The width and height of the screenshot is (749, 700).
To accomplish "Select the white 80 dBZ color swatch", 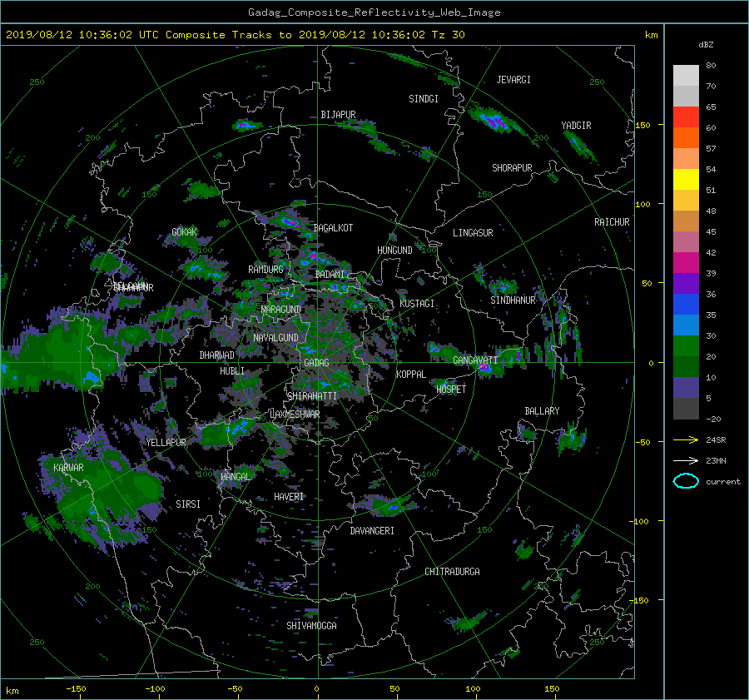I will [686, 75].
